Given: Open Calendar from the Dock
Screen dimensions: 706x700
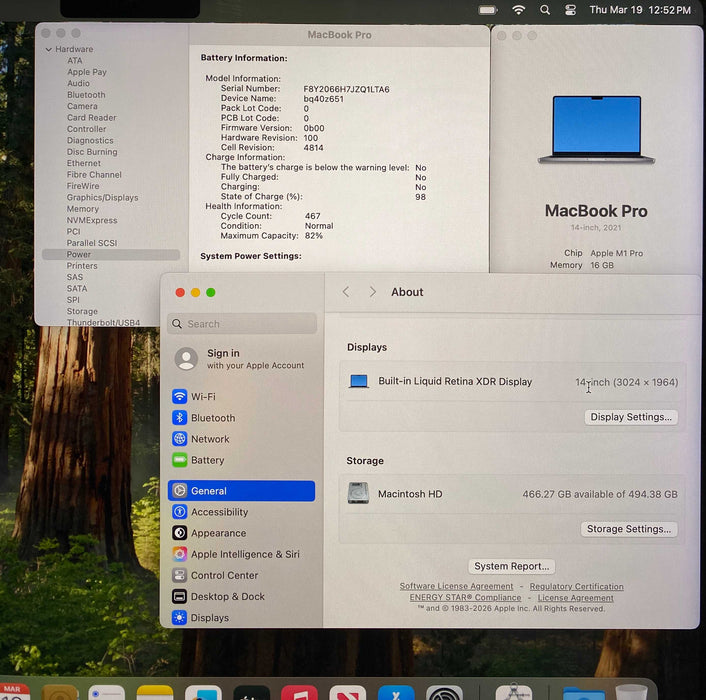Looking at the screenshot, I should coord(14,692).
